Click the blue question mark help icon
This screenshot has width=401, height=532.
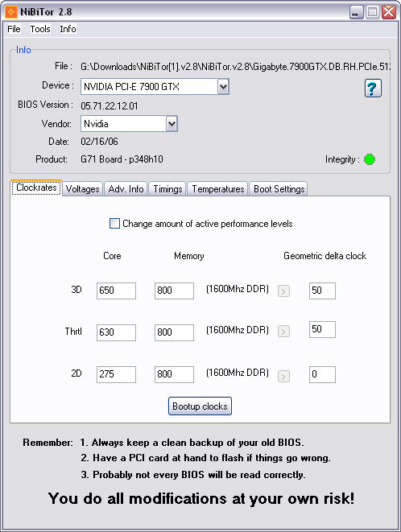click(373, 89)
